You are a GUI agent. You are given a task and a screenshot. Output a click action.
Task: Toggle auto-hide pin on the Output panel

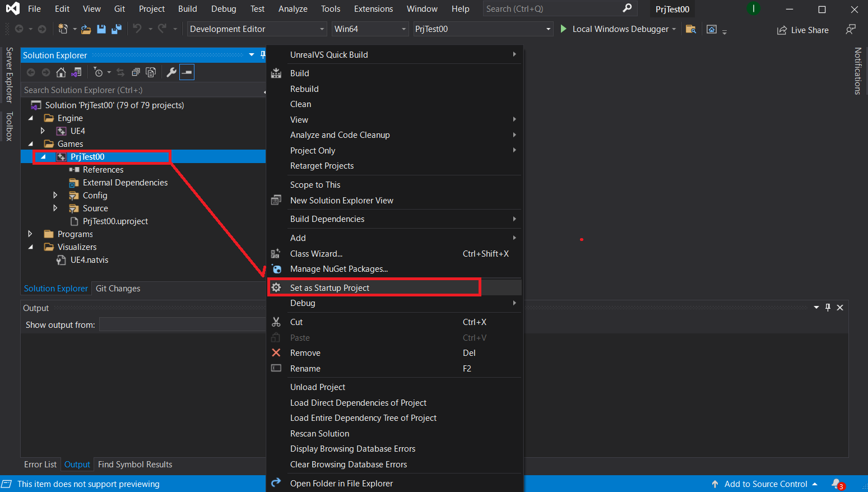tap(828, 308)
